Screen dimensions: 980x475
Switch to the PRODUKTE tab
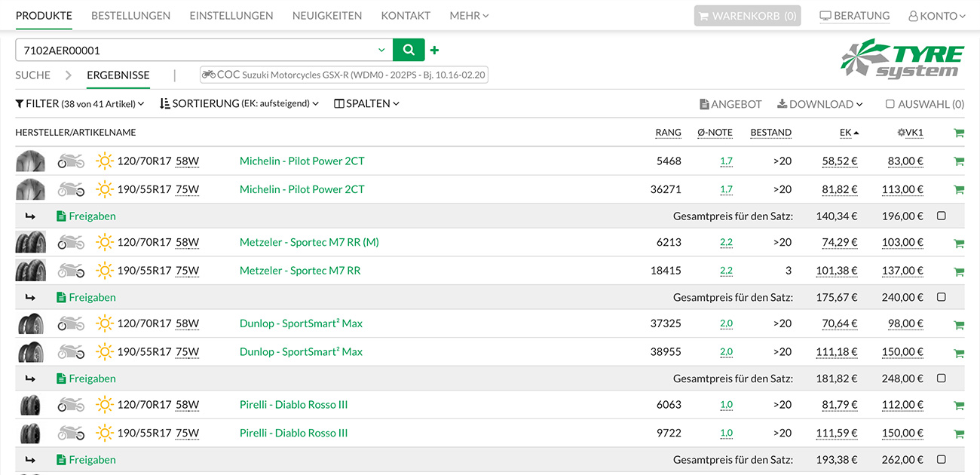click(44, 15)
